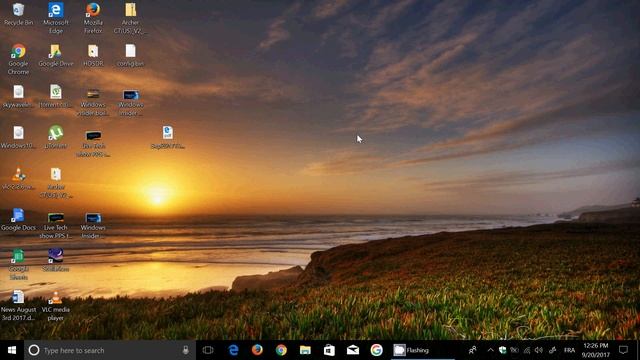Open Mail app from the taskbar
This screenshot has height=360, width=640.
click(x=353, y=350)
